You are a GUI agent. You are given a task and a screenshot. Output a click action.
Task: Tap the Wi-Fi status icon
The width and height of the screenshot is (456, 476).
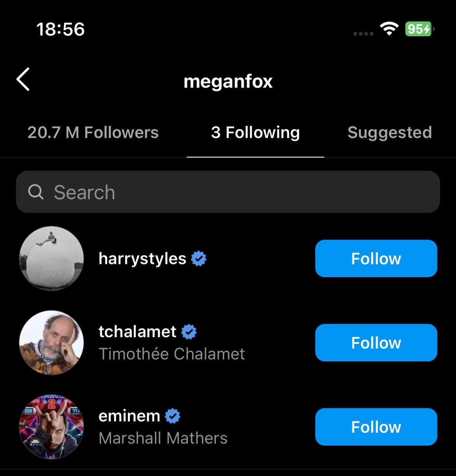click(389, 29)
